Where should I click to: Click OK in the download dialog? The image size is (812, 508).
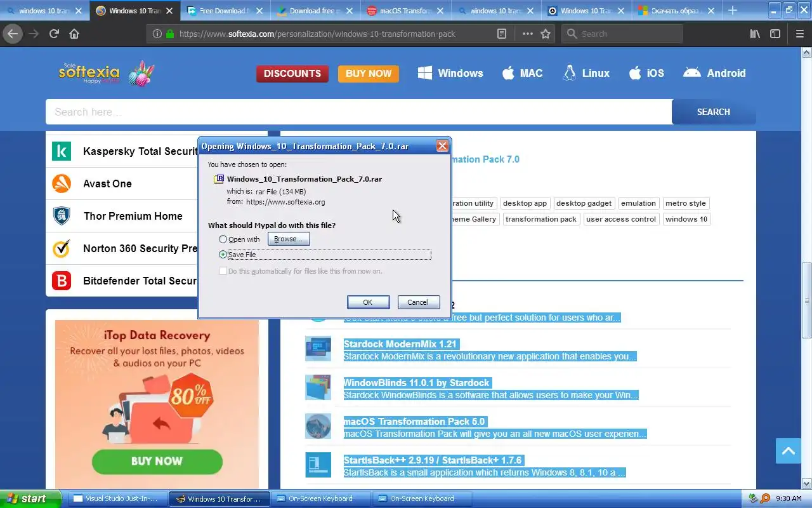pyautogui.click(x=367, y=302)
